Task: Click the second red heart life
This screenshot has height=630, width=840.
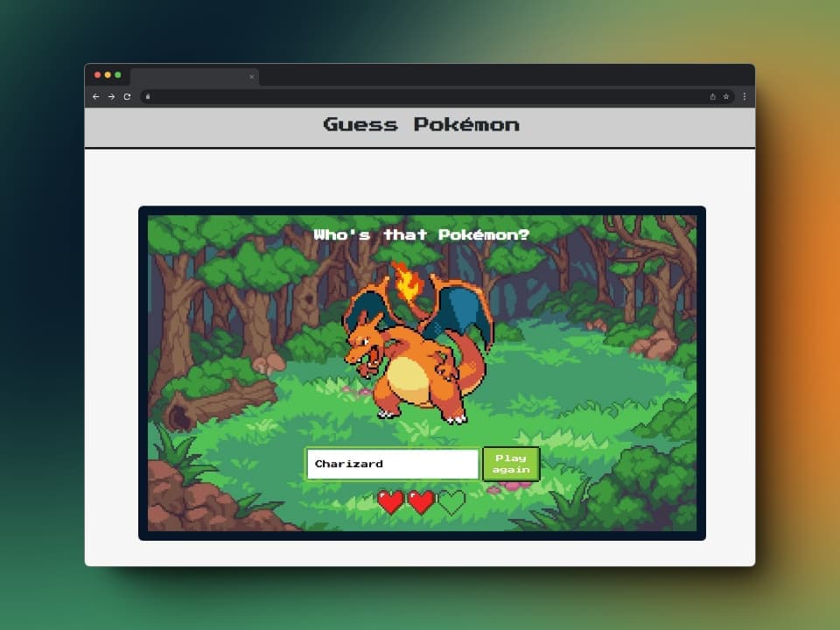Action: point(421,502)
